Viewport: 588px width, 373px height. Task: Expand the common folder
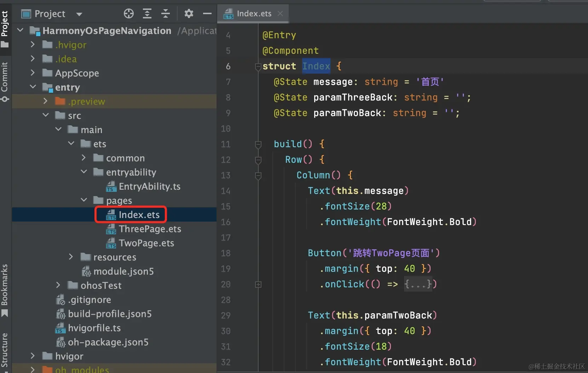pos(84,158)
